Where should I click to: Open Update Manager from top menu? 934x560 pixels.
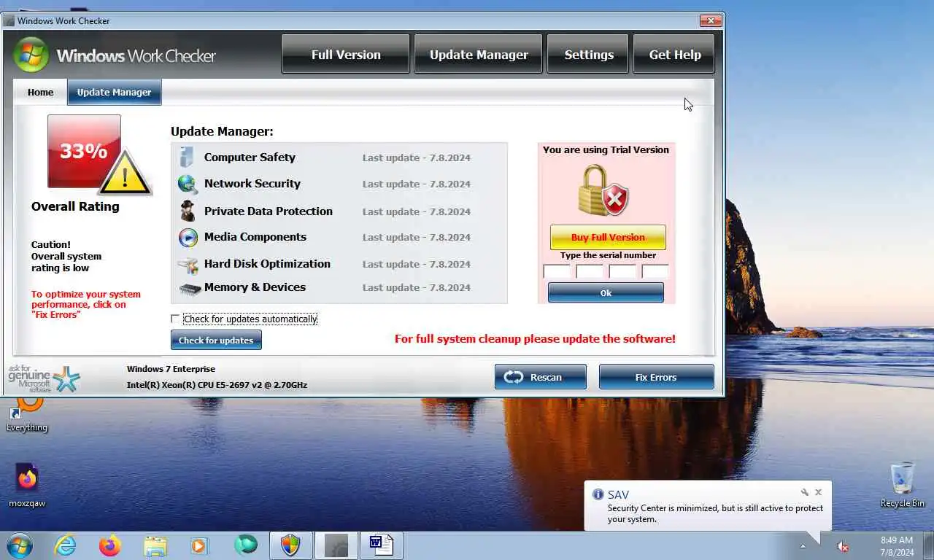[479, 55]
